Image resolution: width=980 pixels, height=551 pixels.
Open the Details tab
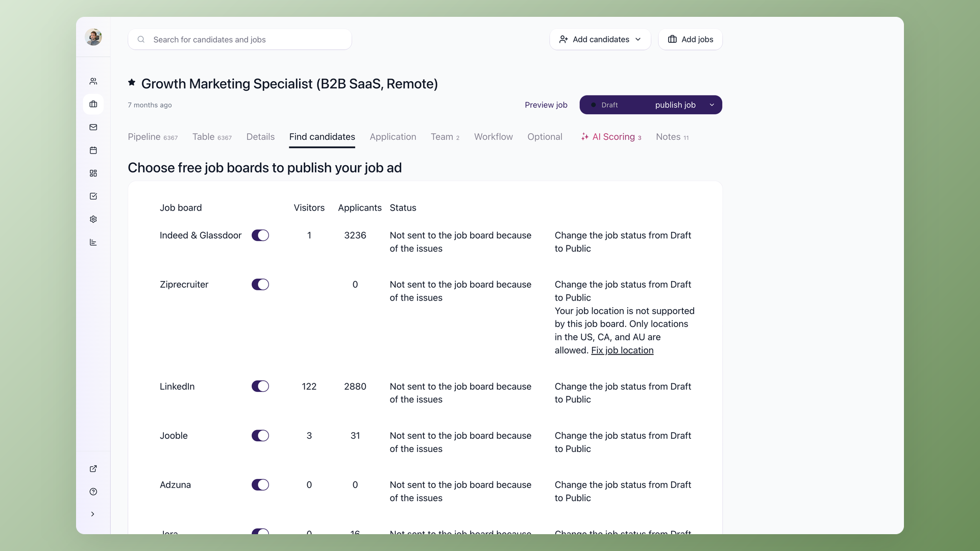260,137
